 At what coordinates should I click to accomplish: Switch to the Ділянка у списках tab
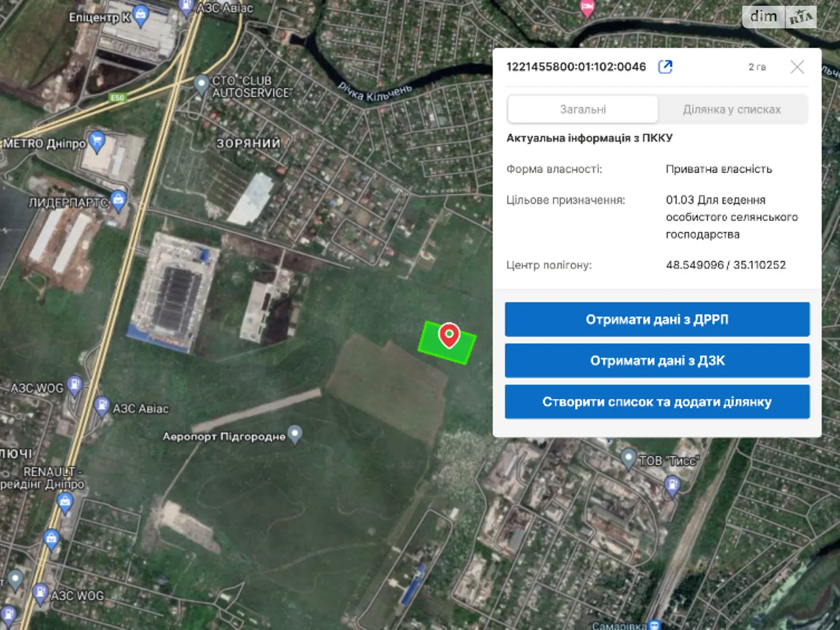point(732,109)
